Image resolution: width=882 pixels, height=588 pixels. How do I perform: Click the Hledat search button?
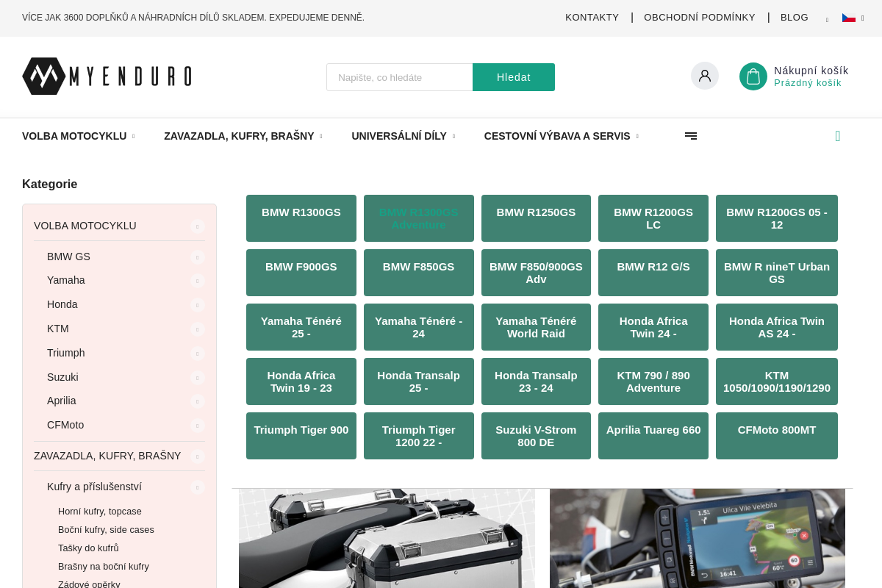click(x=514, y=77)
